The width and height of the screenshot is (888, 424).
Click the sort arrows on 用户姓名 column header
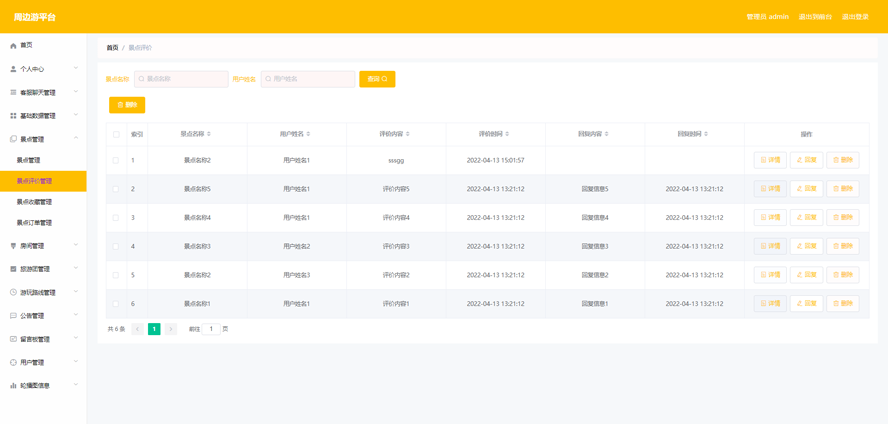(308, 134)
